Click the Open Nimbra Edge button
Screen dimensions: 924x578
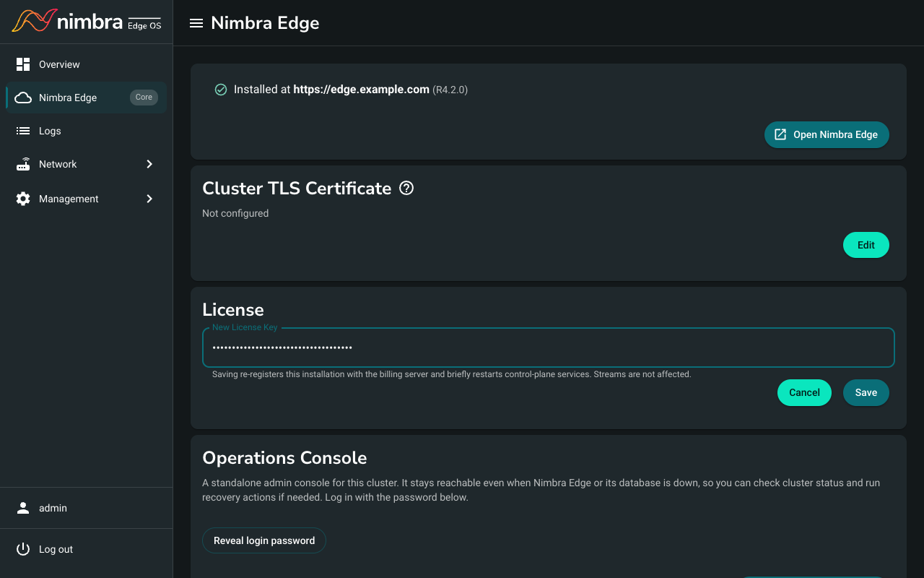pyautogui.click(x=827, y=134)
